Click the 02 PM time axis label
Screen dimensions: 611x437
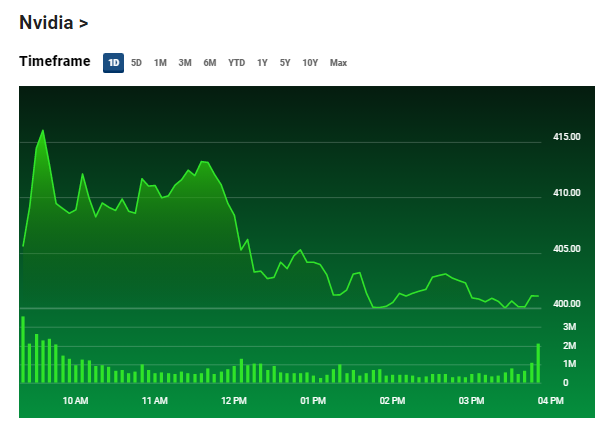click(392, 401)
